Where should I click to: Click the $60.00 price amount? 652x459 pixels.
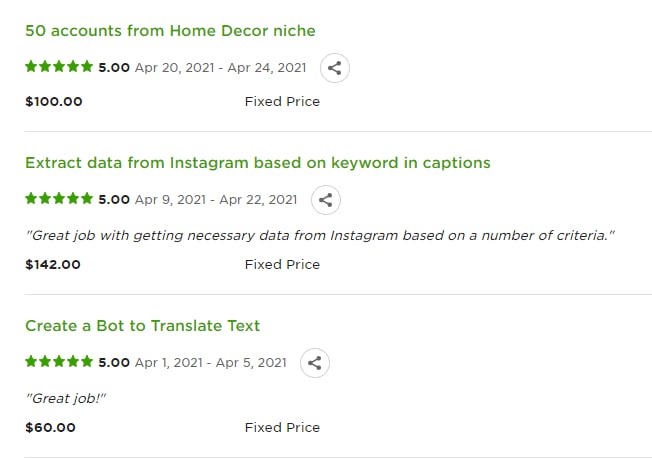50,427
